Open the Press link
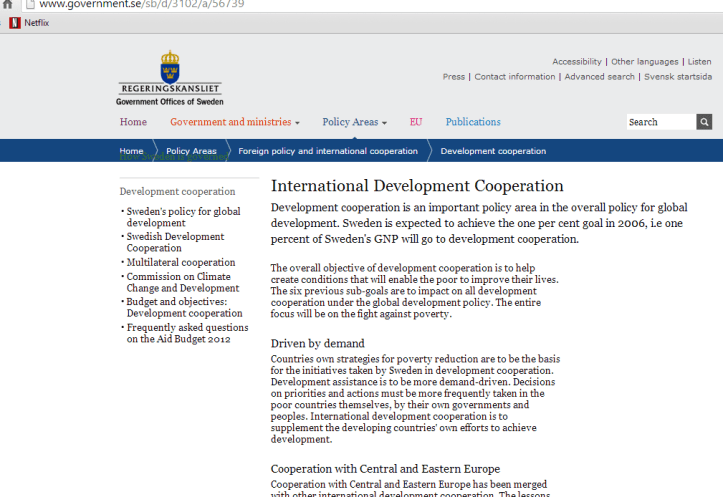 click(x=454, y=77)
